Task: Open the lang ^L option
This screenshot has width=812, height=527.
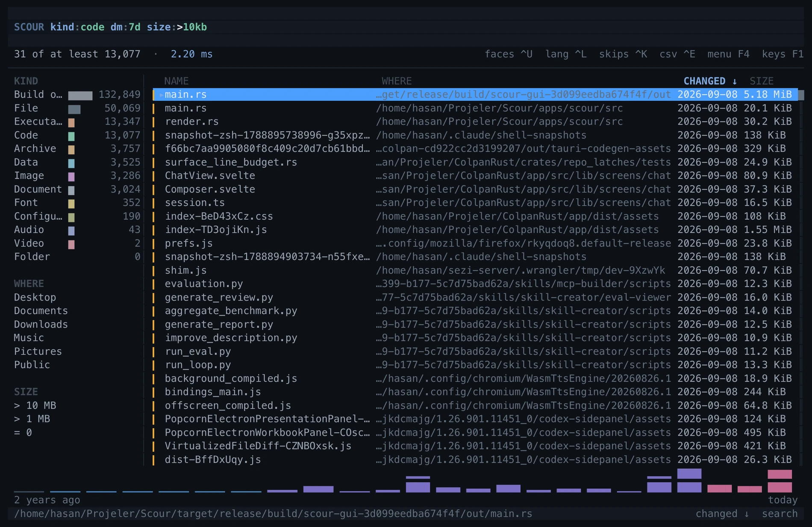Action: point(566,54)
